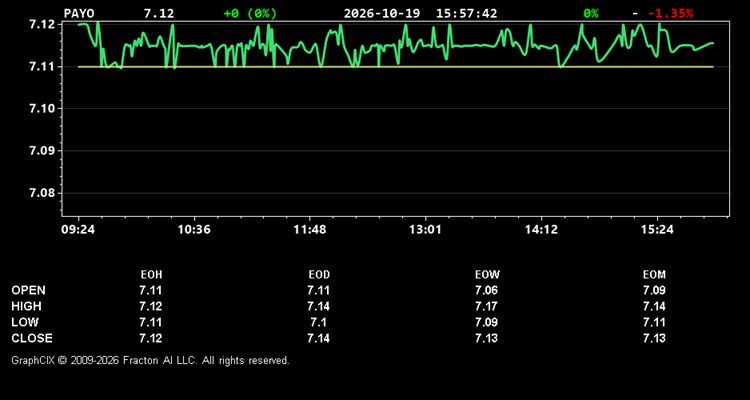Select the CLOSE row label
The image size is (750, 400).
coord(32,338)
